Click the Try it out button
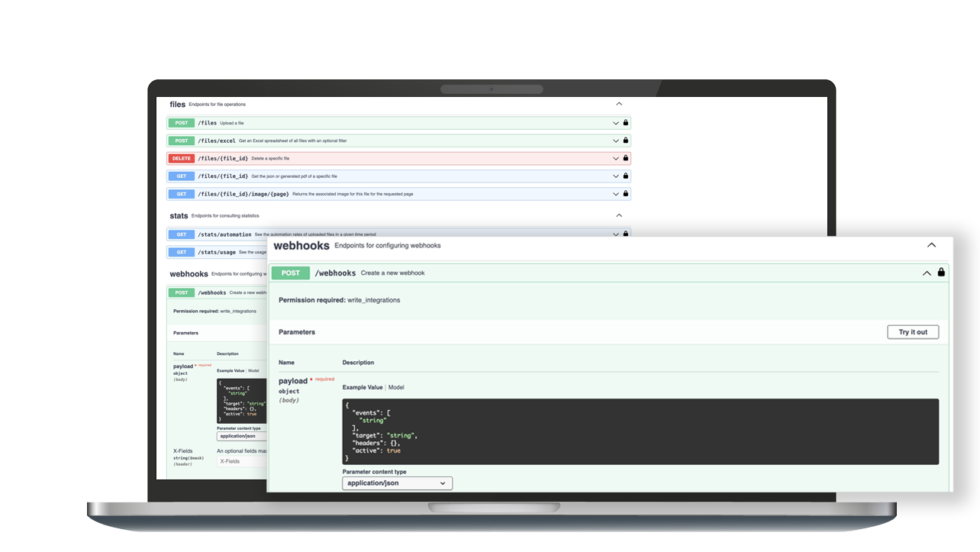Viewport: 980px width, 552px height. [x=913, y=331]
